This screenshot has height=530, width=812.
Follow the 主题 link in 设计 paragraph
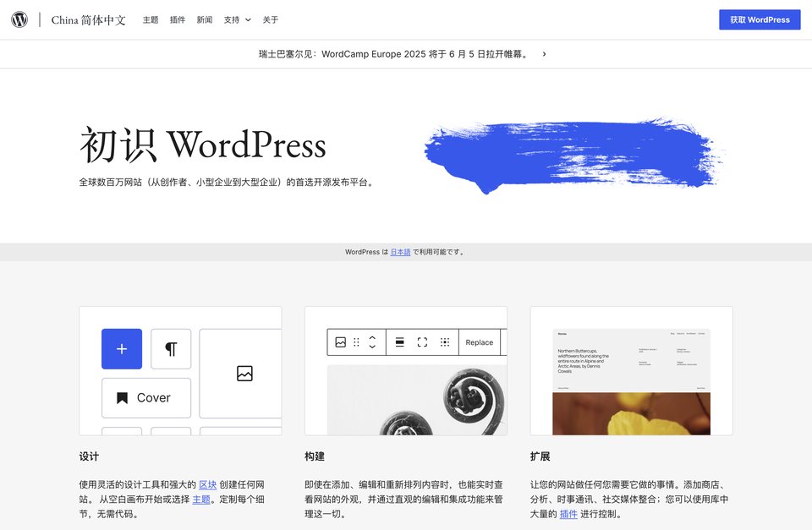[x=201, y=499]
